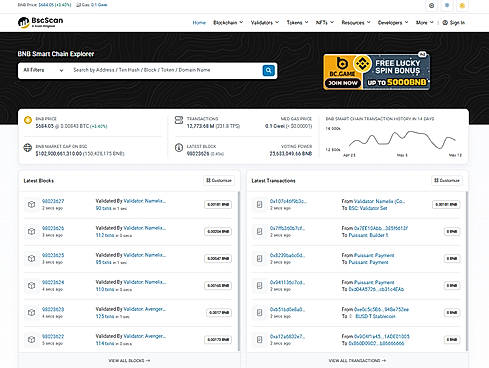Image resolution: width=489 pixels, height=368 pixels.
Task: Expand the Developers menu
Action: [x=393, y=23]
